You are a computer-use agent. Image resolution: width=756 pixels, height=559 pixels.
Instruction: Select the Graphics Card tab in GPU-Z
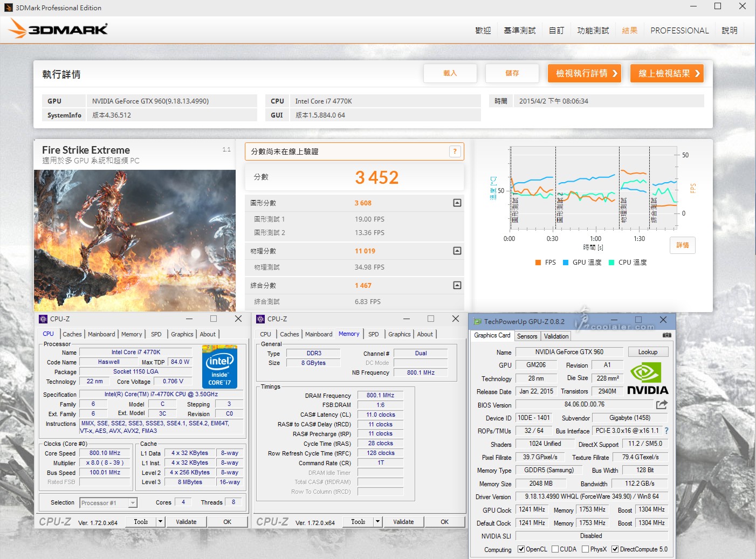pos(492,335)
